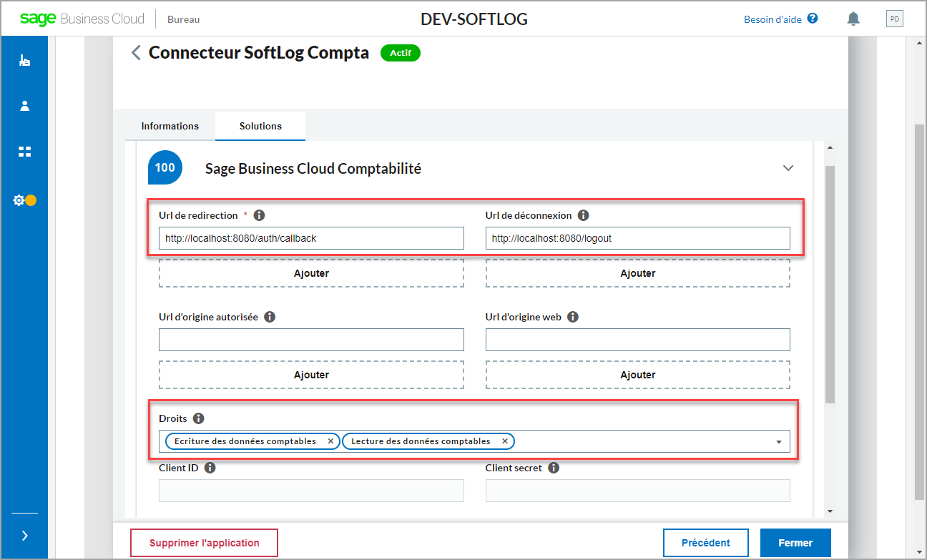927x560 pixels.
Task: Remove the Ecriture des données comptables tag
Action: 330,441
